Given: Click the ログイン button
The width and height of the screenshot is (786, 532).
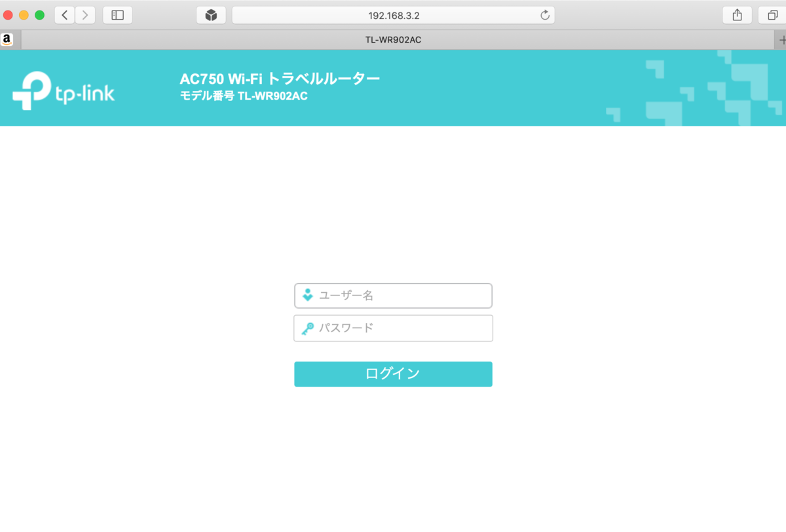Looking at the screenshot, I should pyautogui.click(x=393, y=374).
